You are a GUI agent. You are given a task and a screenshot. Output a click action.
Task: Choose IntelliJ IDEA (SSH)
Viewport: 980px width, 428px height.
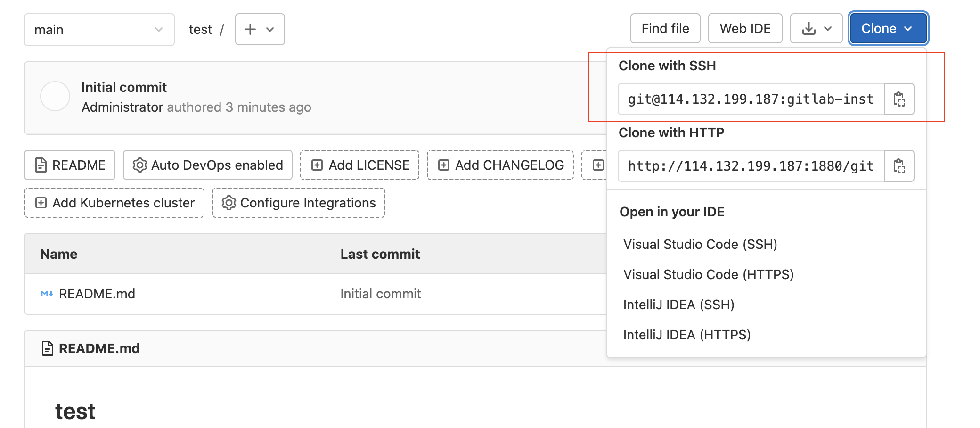click(x=678, y=305)
